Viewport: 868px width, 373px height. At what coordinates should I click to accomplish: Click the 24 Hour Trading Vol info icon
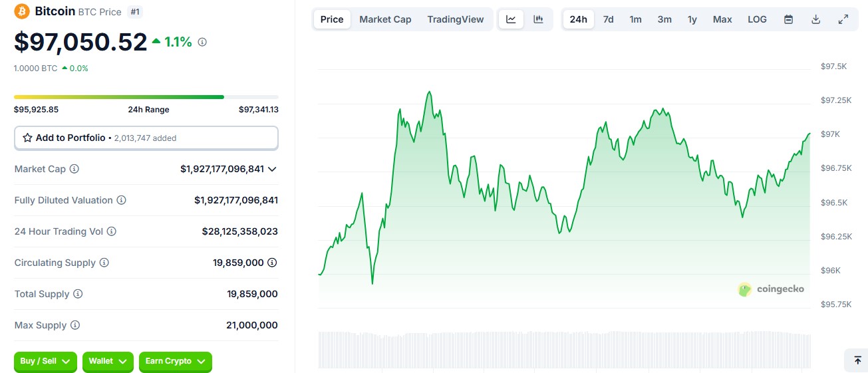click(112, 231)
